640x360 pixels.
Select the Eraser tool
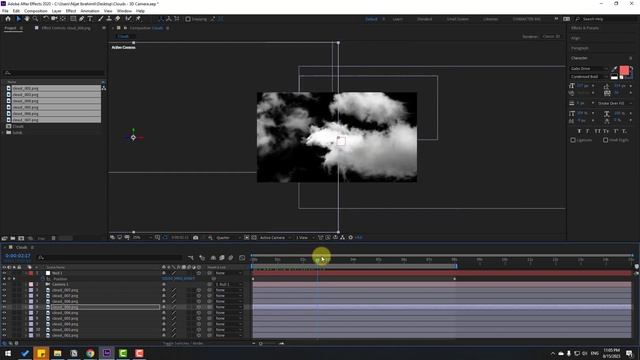118,19
